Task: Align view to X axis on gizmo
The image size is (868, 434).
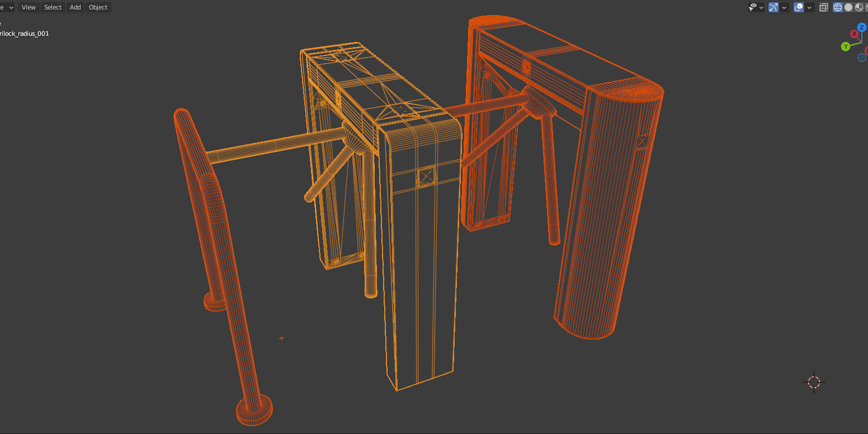Action: [855, 34]
